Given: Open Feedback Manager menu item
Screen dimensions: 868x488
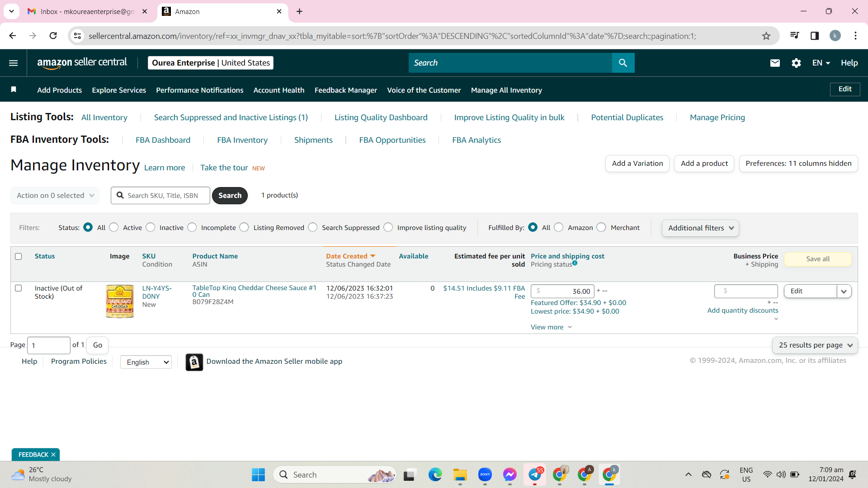Looking at the screenshot, I should (346, 90).
